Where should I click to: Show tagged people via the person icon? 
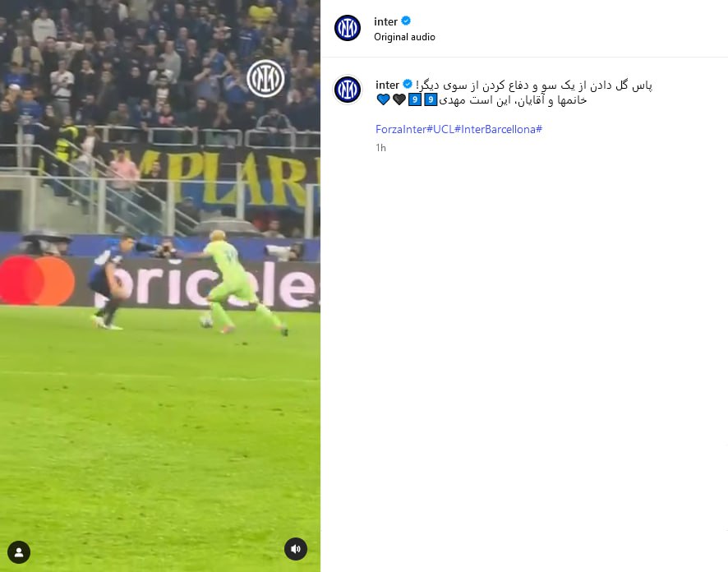pos(19,552)
